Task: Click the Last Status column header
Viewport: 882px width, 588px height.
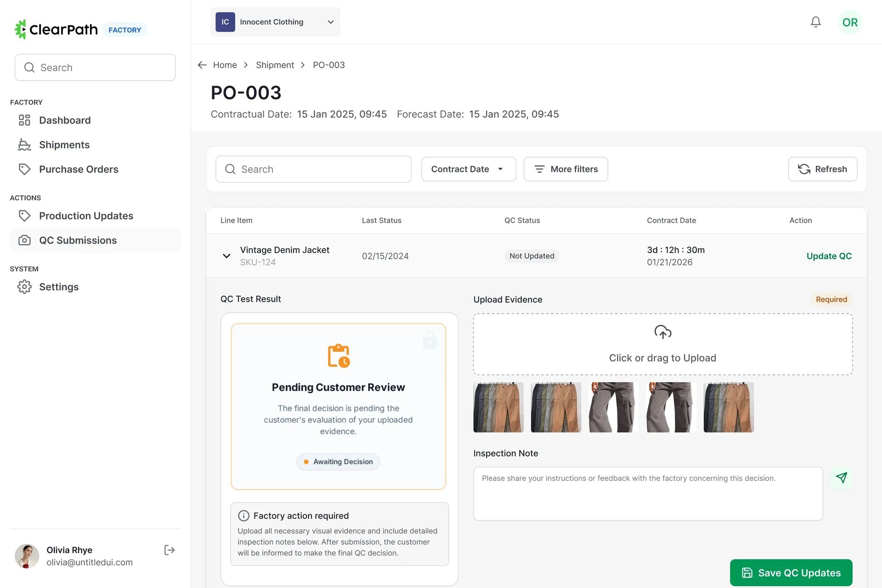Action: [x=381, y=220]
